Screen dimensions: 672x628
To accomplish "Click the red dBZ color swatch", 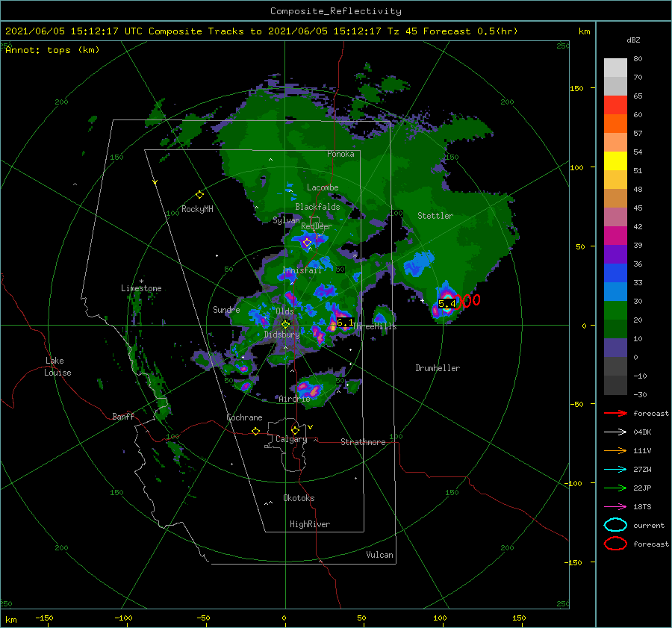I will [x=615, y=105].
